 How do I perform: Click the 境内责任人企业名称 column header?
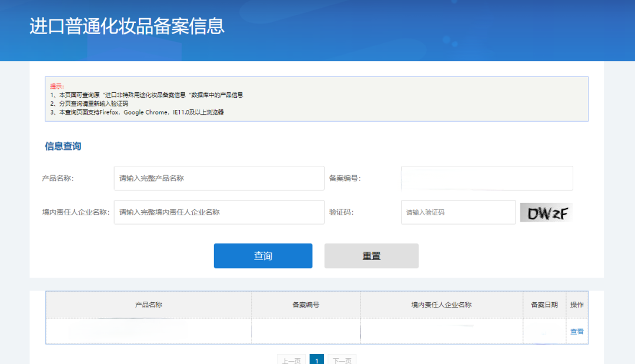441,305
